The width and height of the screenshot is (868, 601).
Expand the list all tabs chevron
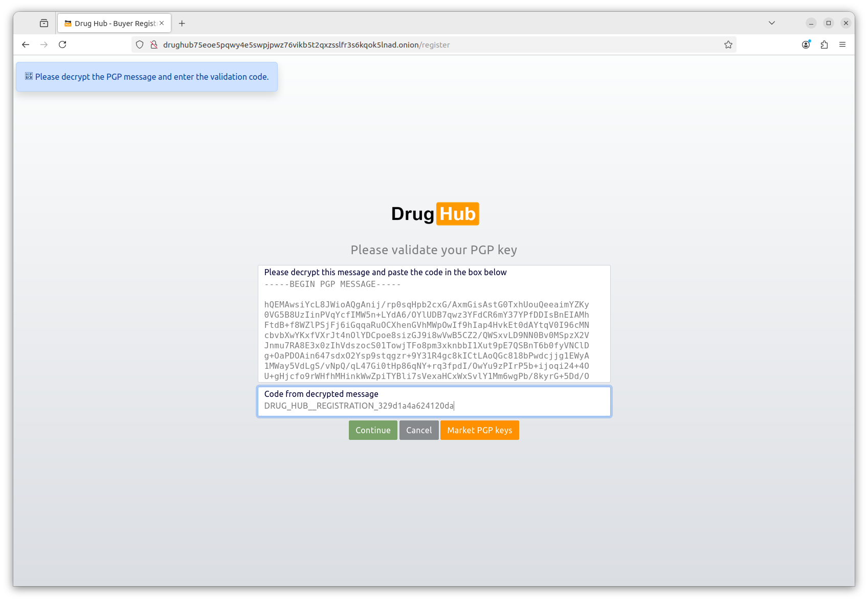(x=771, y=23)
